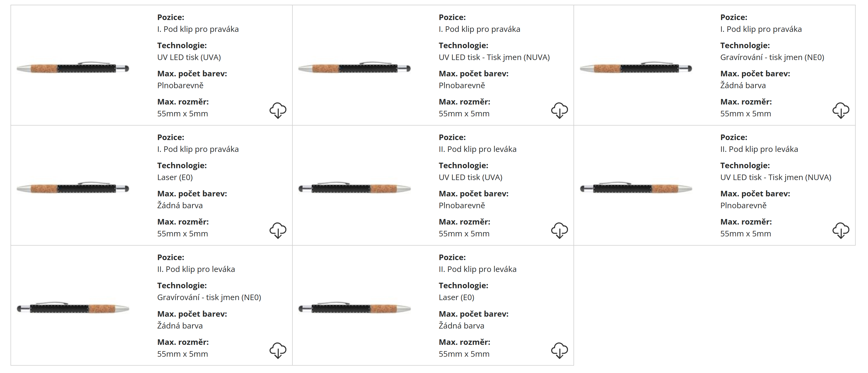Open pen image for praváka Laser (E0)
This screenshot has height=373, width=868.
(x=73, y=188)
